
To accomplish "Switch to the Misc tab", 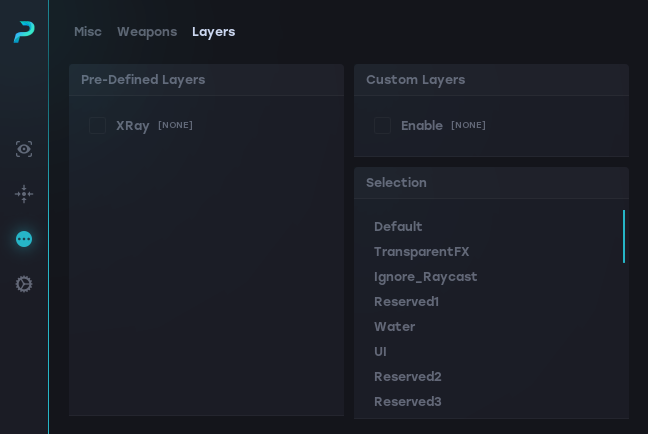I will (88, 32).
